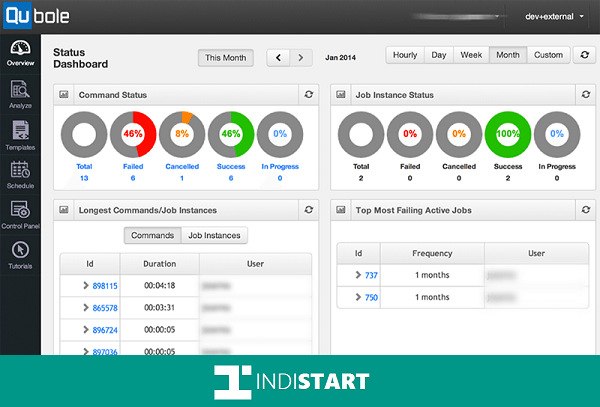This screenshot has width=600, height=407.
Task: Open job ID 737 link
Action: [x=371, y=275]
